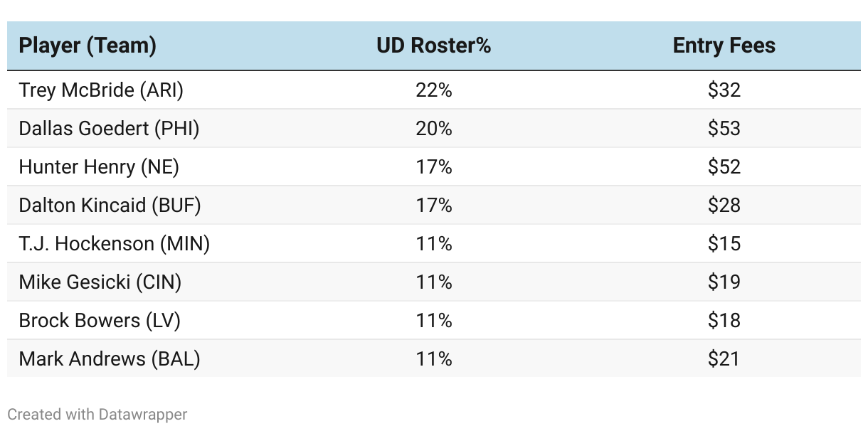Viewport: 868px width, 431px height.
Task: Click the 22% roster value
Action: point(433,90)
